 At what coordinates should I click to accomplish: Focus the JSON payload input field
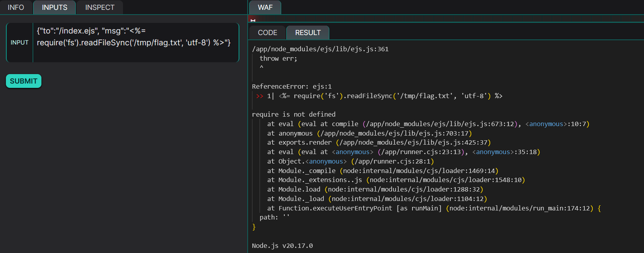pyautogui.click(x=136, y=43)
